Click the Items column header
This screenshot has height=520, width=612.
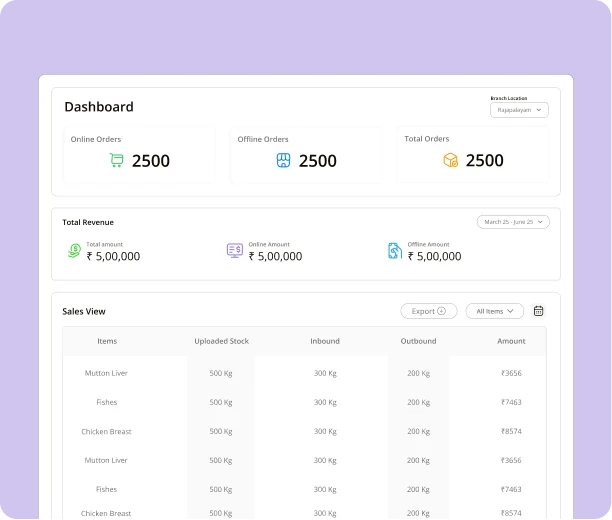tap(107, 341)
